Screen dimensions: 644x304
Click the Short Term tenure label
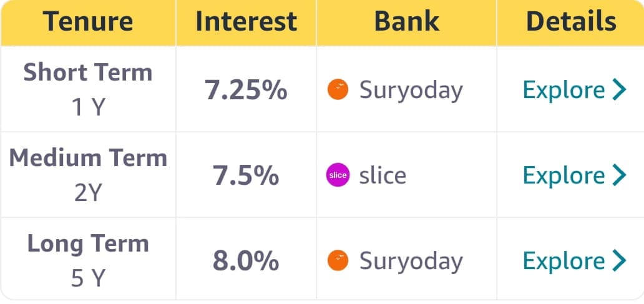pyautogui.click(x=88, y=72)
